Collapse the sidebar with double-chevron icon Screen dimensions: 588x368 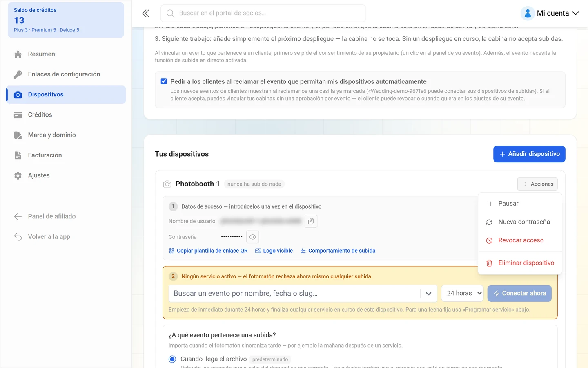[146, 13]
